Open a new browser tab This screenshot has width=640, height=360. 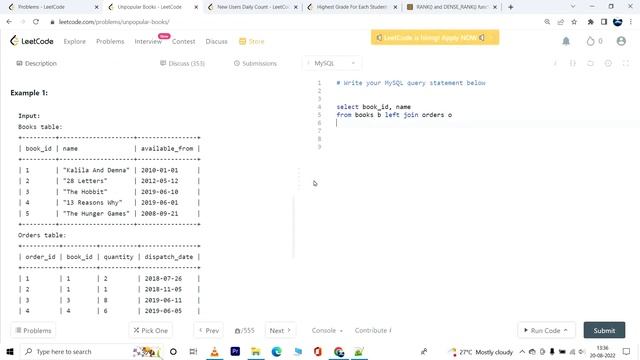click(x=511, y=7)
